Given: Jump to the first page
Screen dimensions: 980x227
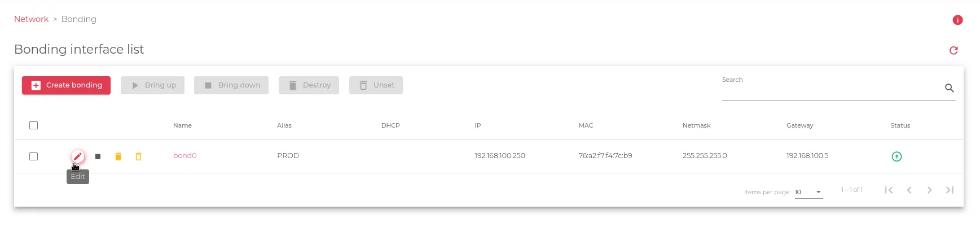Looking at the screenshot, I should pyautogui.click(x=889, y=190).
